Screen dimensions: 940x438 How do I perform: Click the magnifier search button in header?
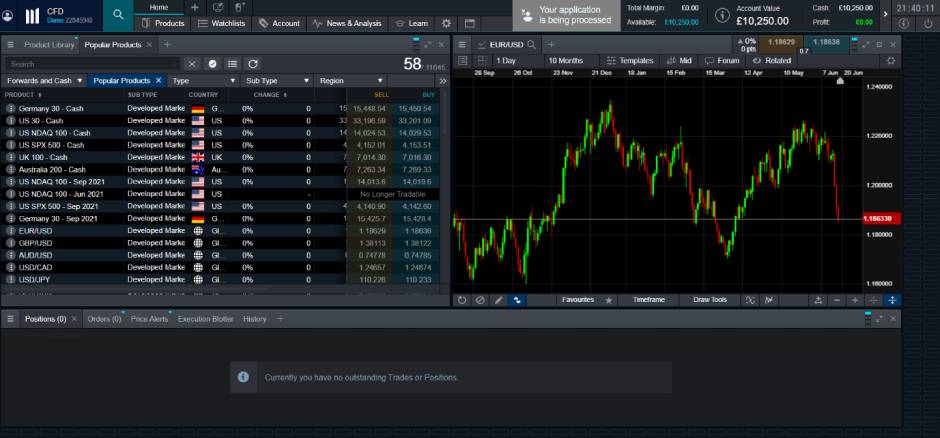pyautogui.click(x=118, y=15)
